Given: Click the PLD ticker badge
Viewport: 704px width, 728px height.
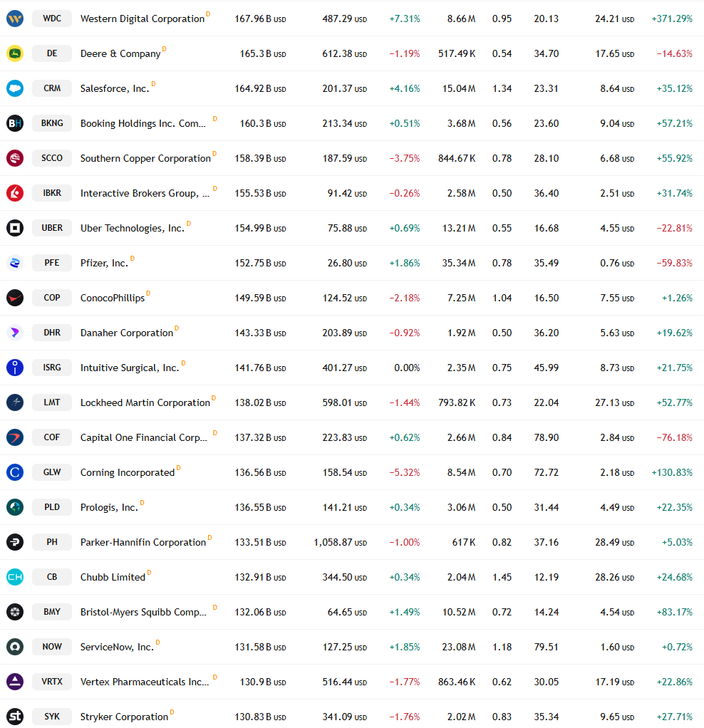Looking at the screenshot, I should (x=52, y=507).
